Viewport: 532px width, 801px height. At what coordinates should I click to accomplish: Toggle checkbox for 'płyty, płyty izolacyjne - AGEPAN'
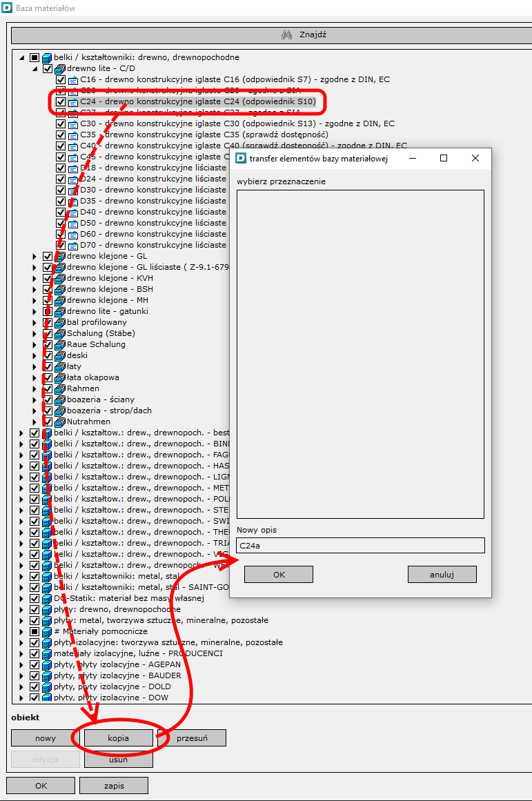coord(35,665)
